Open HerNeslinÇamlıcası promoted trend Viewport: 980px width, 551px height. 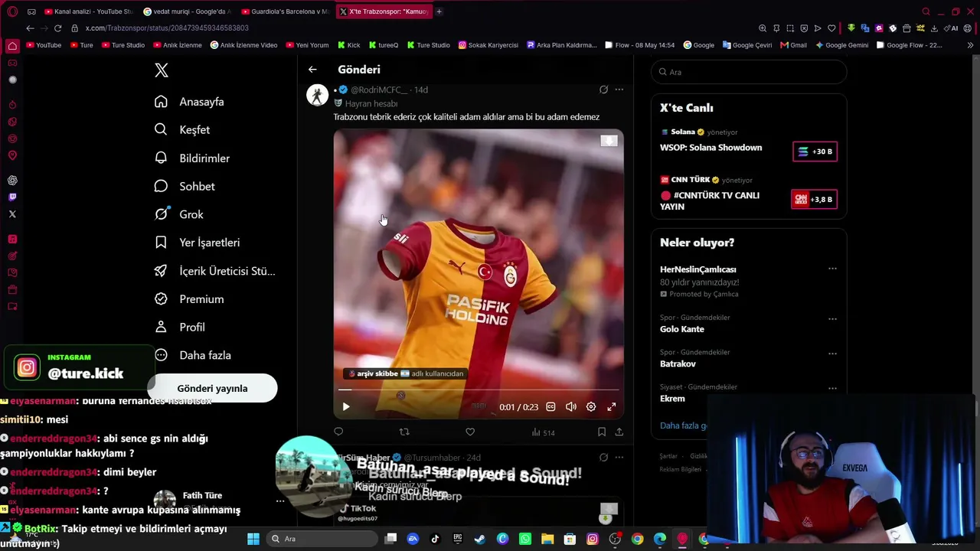698,269
